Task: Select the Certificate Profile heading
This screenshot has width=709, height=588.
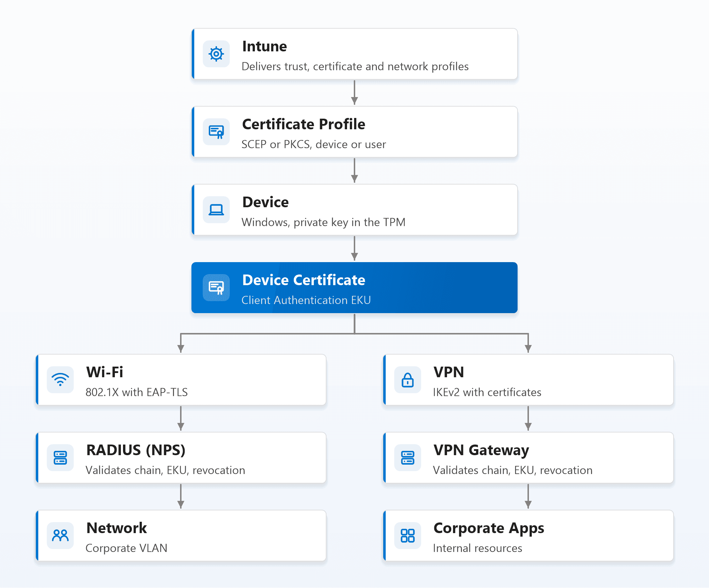Action: pyautogui.click(x=304, y=124)
